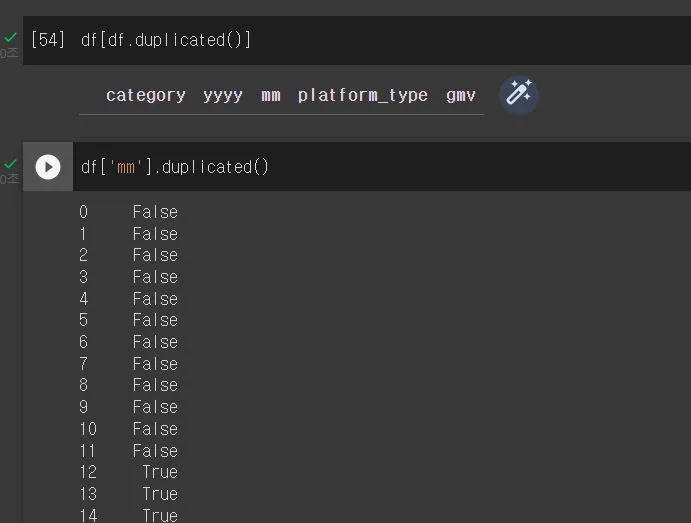Click the False value at index 0

155,212
